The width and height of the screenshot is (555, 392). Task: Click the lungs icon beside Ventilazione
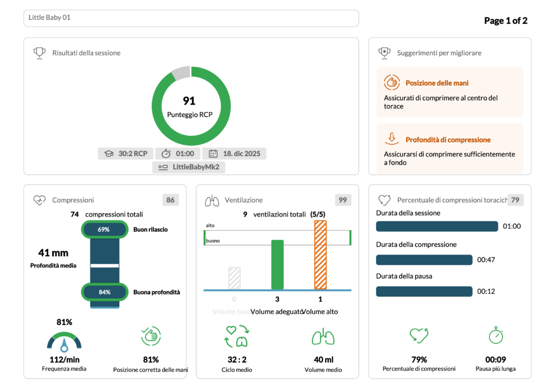(212, 200)
